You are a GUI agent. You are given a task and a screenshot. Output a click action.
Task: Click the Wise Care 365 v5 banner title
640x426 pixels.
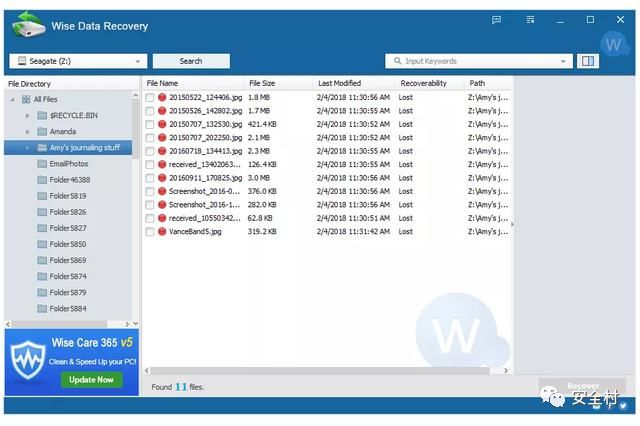pos(92,342)
